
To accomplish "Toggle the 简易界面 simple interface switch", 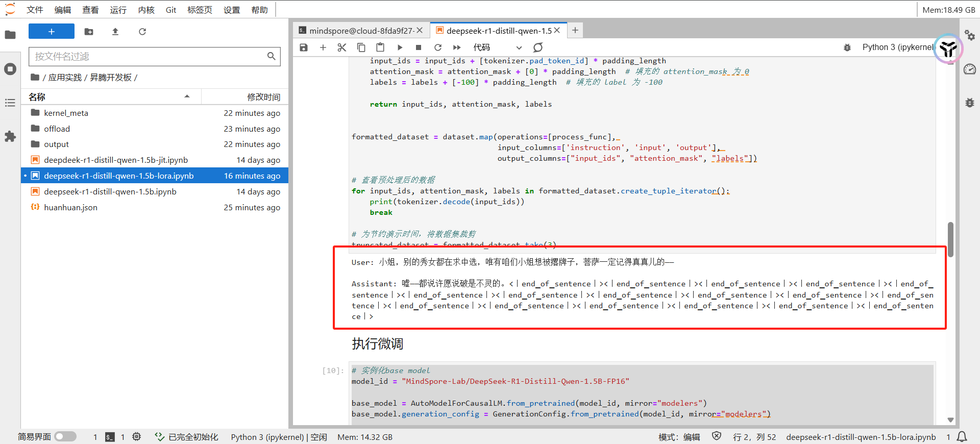I will pos(65,436).
